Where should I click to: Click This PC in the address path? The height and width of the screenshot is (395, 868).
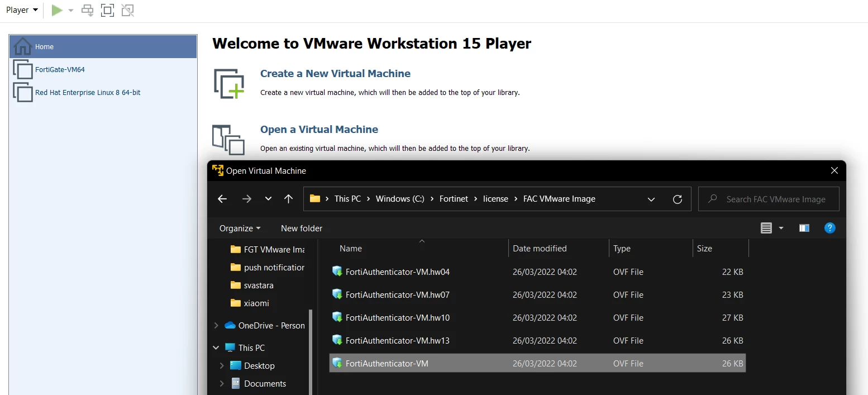click(347, 199)
